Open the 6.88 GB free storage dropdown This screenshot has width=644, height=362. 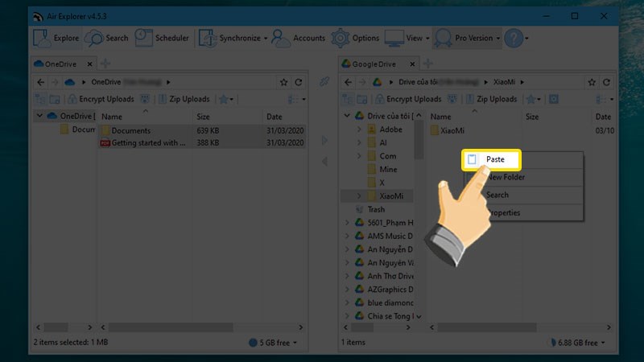point(578,343)
